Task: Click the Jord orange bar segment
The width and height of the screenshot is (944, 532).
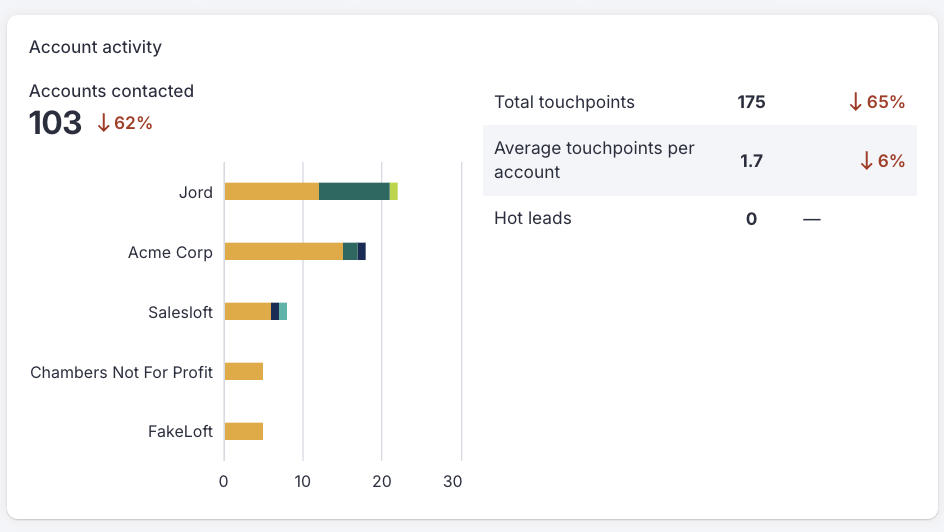Action: click(272, 191)
